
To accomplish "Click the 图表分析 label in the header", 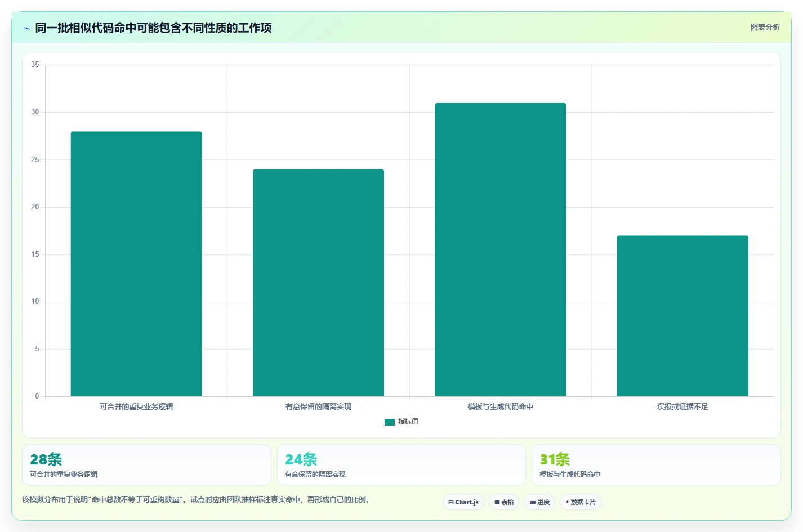I will (765, 27).
